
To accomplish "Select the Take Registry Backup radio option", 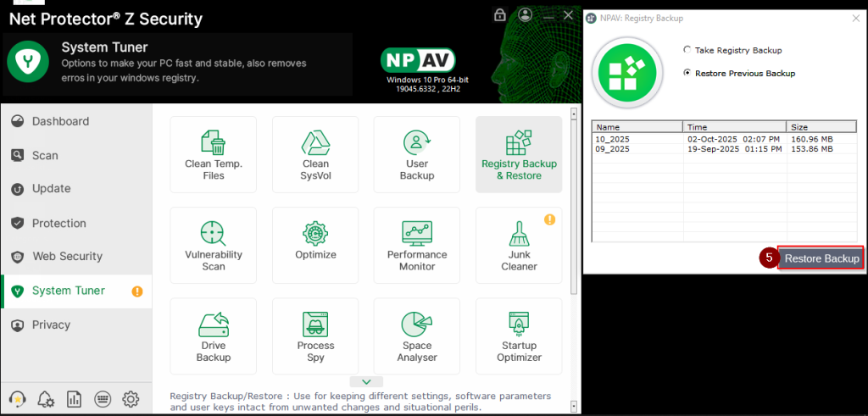I will (687, 50).
